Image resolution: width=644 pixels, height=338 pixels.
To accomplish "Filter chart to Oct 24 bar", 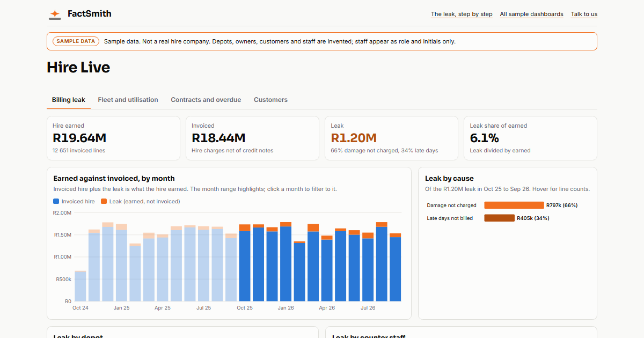I will click(x=80, y=286).
